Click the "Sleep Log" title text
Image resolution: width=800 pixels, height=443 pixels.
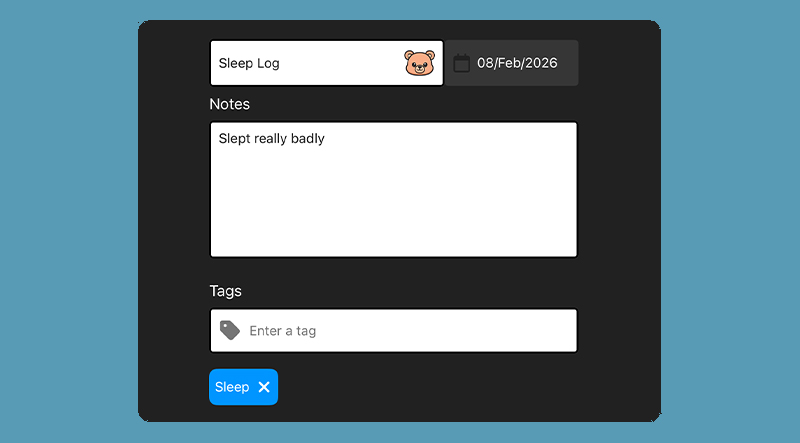(x=249, y=63)
